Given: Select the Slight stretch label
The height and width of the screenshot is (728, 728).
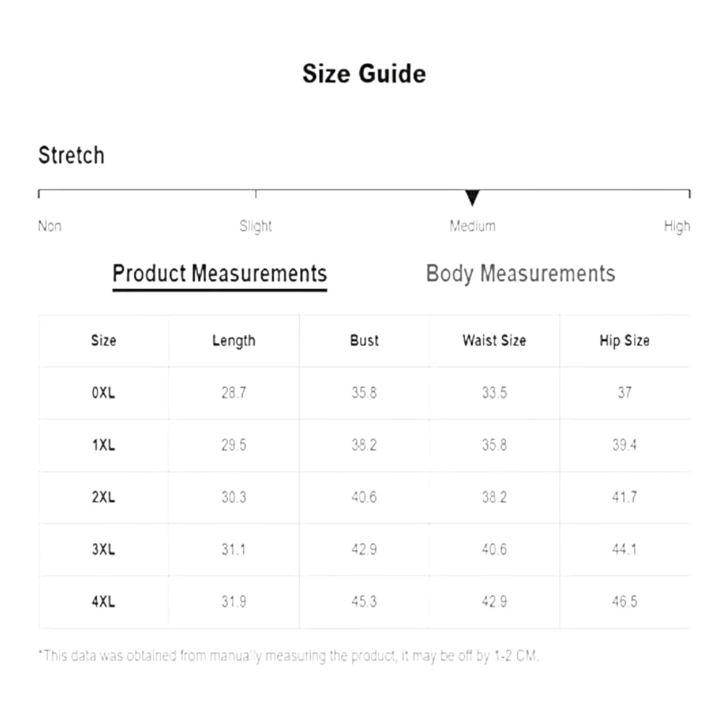Looking at the screenshot, I should tap(256, 226).
